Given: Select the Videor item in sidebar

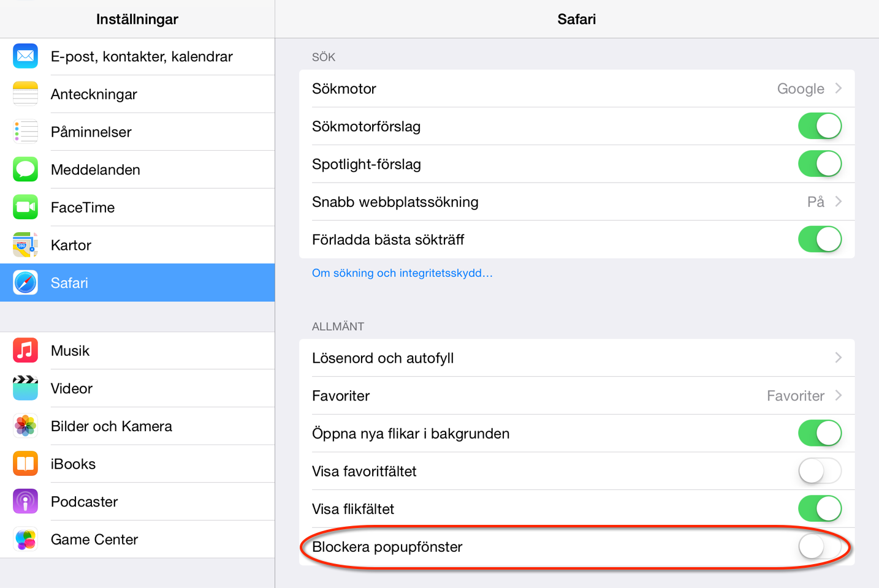Looking at the screenshot, I should coord(137,388).
